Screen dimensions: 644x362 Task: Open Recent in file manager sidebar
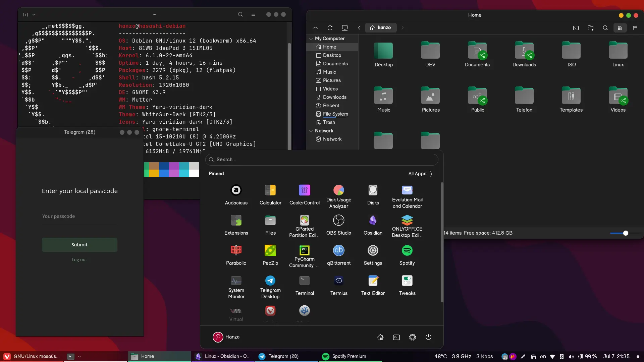click(332, 106)
